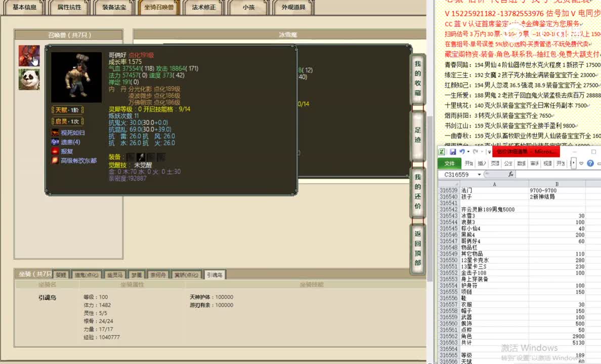The image size is (601, 364).
Task: Open the Excel 开始 ribbon tab
Action: point(469,163)
